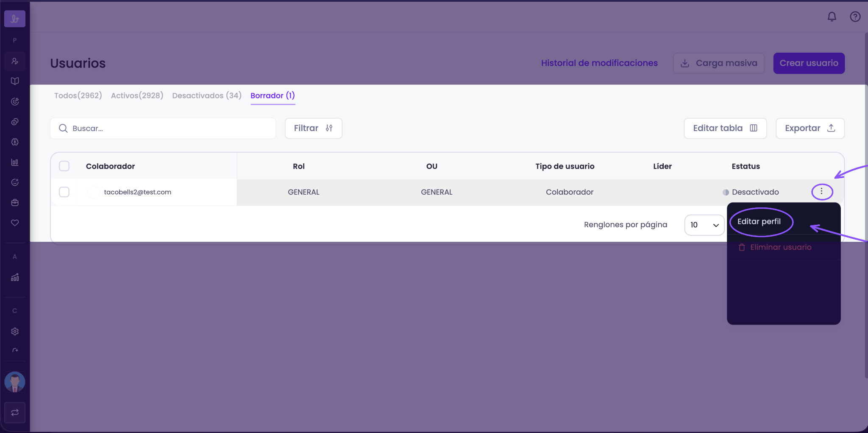Screen dimensions: 868x433
Task: Click the brain icon in the sidebar
Action: (15, 142)
